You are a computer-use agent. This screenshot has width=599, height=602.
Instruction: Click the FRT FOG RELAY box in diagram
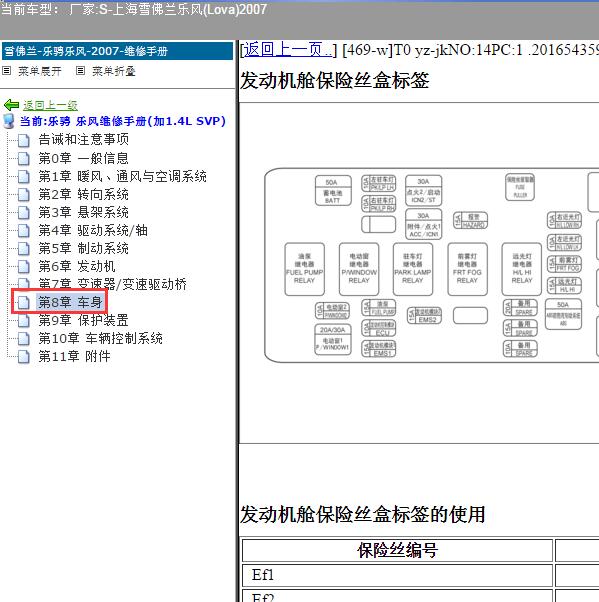(x=467, y=269)
